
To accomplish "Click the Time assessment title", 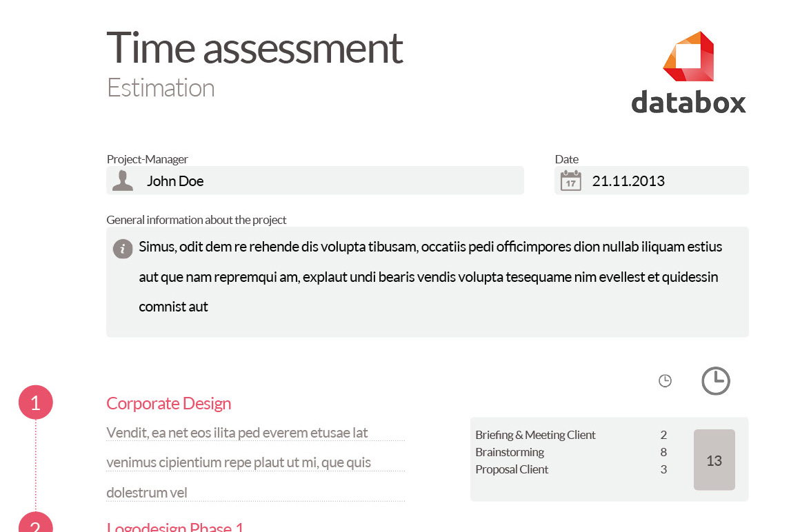I will (254, 48).
